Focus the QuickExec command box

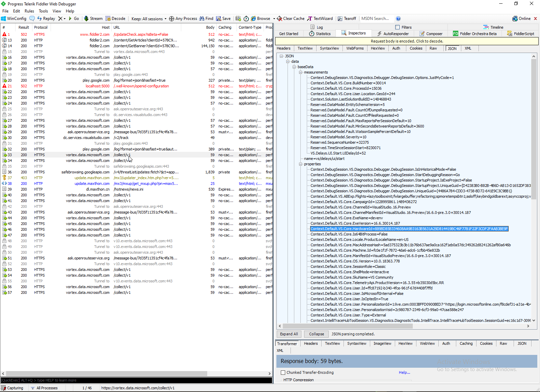pos(136,380)
